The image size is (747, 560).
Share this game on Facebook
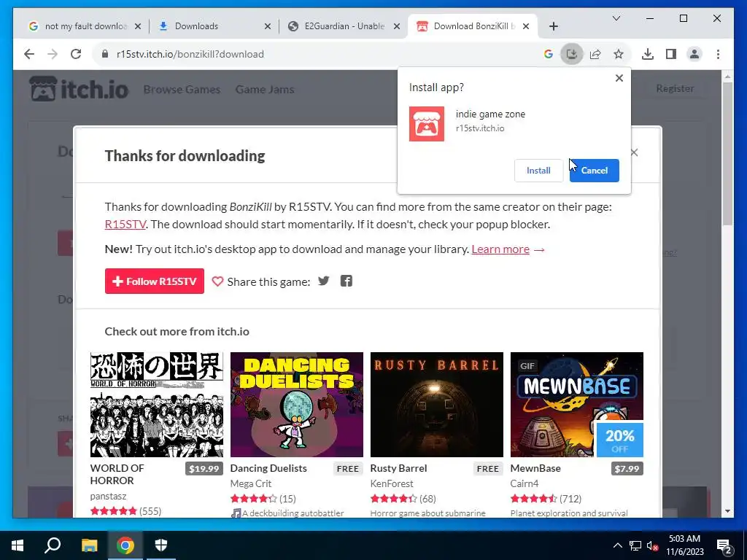pyautogui.click(x=347, y=281)
